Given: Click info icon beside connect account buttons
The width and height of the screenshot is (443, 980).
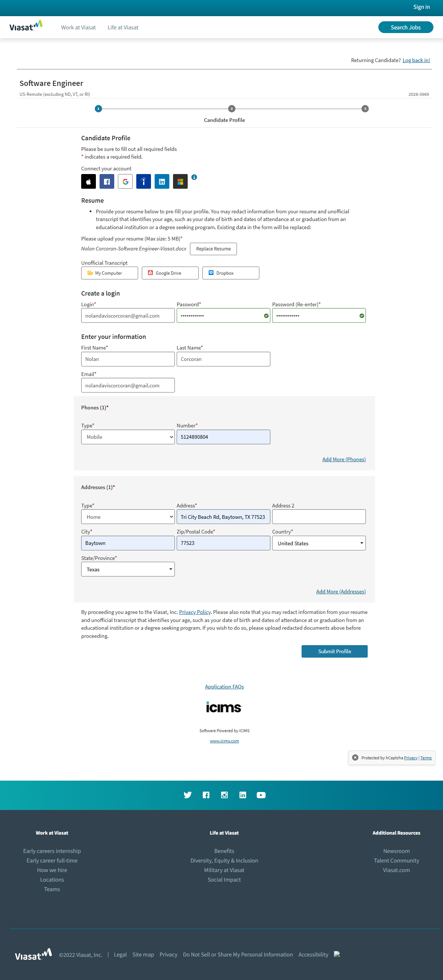Looking at the screenshot, I should coord(194,177).
